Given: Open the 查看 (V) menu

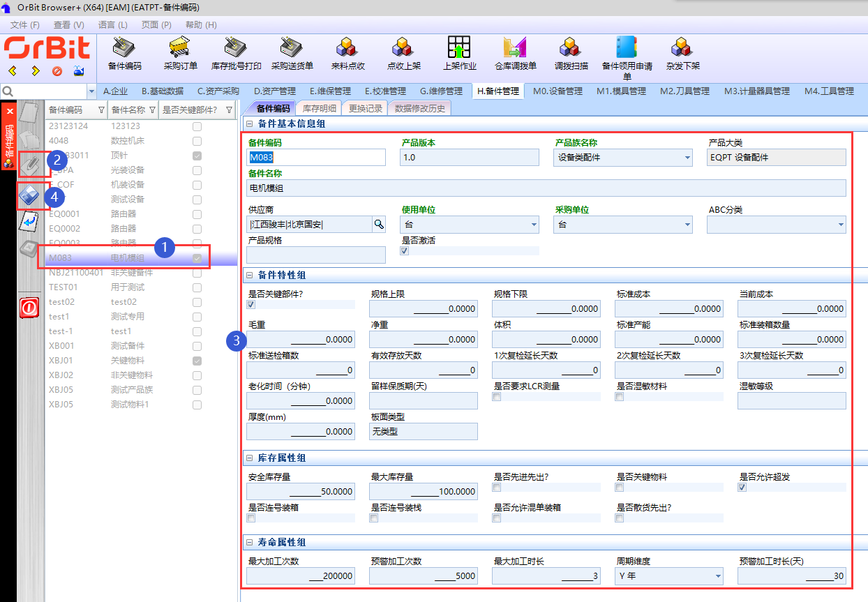Looking at the screenshot, I should pos(69,25).
